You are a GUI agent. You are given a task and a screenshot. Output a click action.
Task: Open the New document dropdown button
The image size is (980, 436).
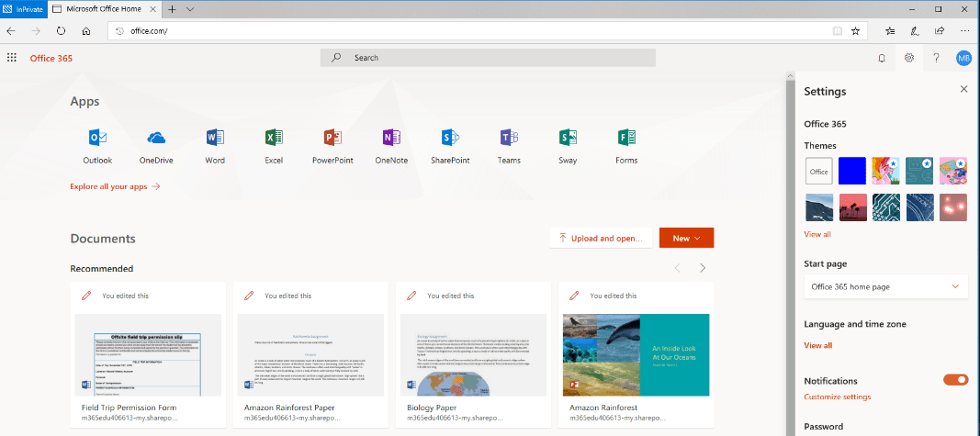click(x=686, y=238)
